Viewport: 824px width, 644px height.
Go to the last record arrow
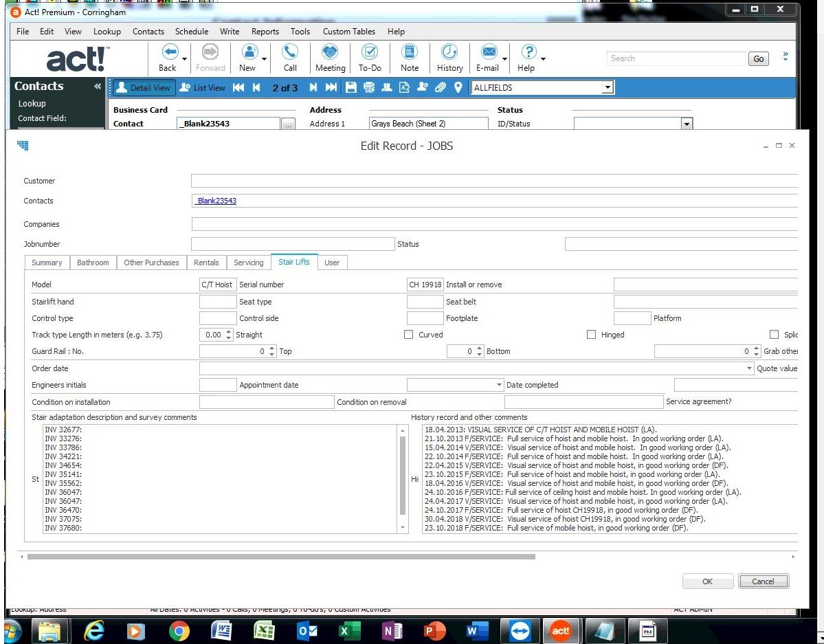tap(331, 87)
